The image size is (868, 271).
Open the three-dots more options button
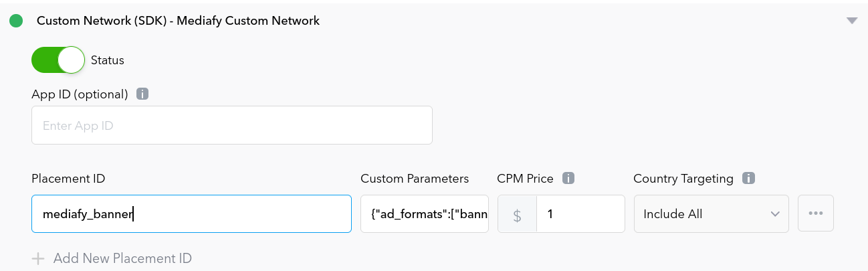815,213
